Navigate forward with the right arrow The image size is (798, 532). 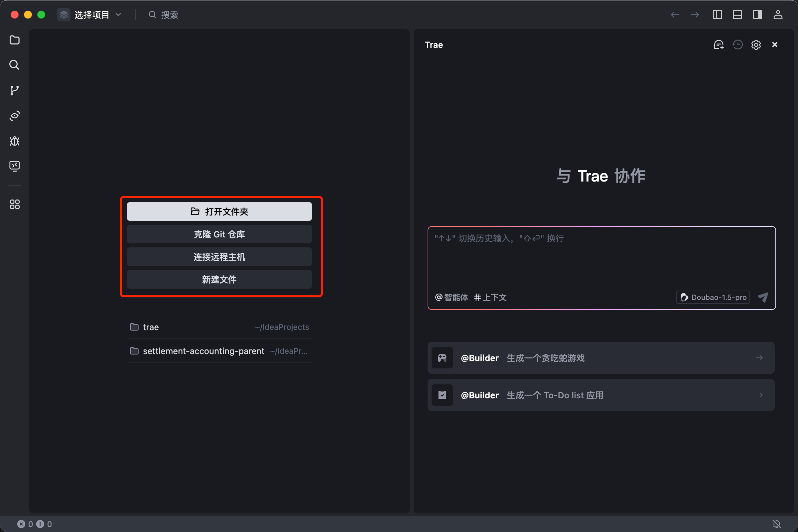coord(695,15)
